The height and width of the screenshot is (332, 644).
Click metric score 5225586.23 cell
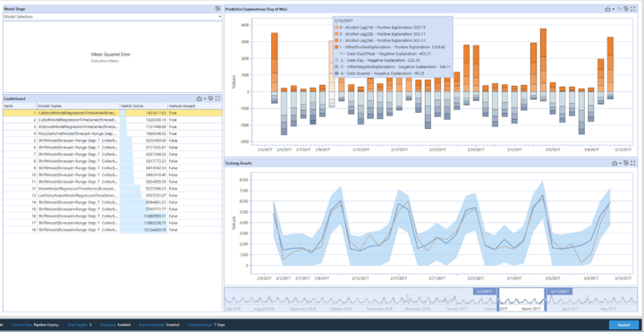(143, 189)
